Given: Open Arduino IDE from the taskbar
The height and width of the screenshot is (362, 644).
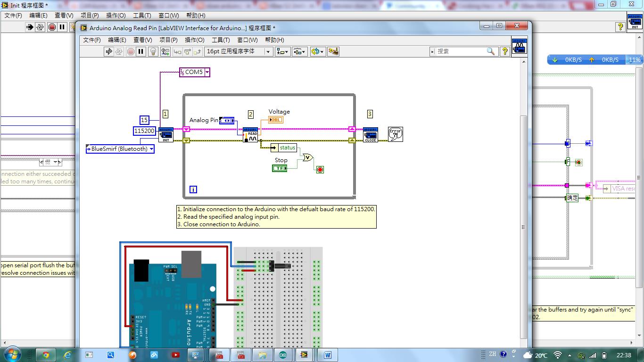Looking at the screenshot, I should [x=282, y=355].
